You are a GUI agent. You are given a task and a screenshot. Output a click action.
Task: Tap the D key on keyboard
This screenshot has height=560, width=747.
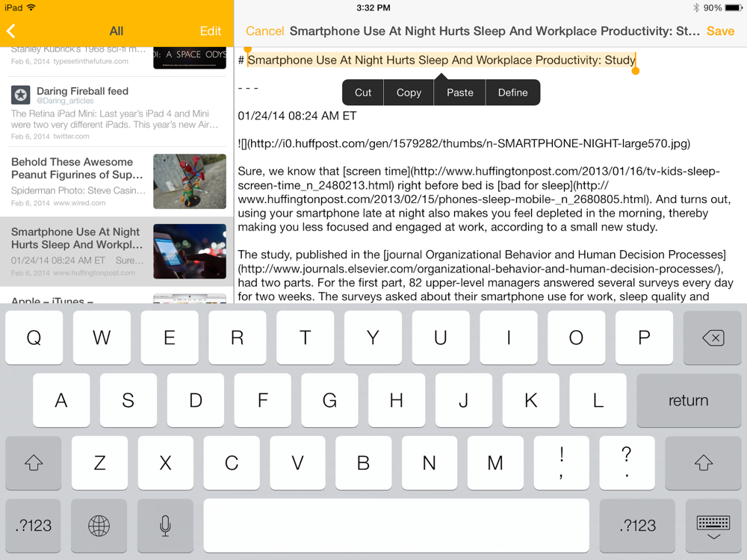[195, 400]
